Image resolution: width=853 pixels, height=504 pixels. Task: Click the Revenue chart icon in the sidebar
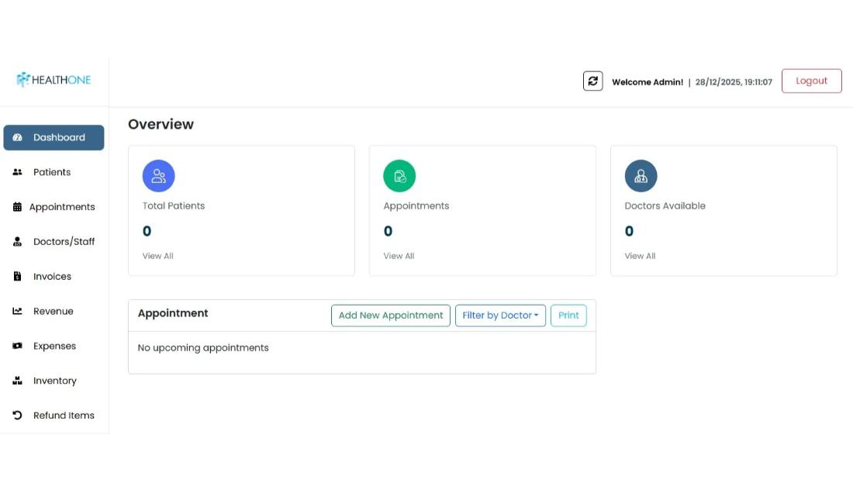click(x=17, y=312)
